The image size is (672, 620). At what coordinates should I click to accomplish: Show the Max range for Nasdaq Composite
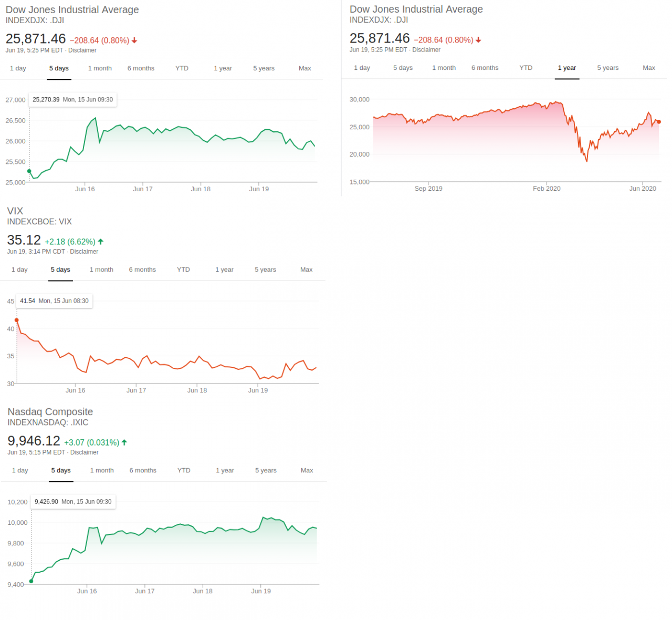[x=307, y=470]
